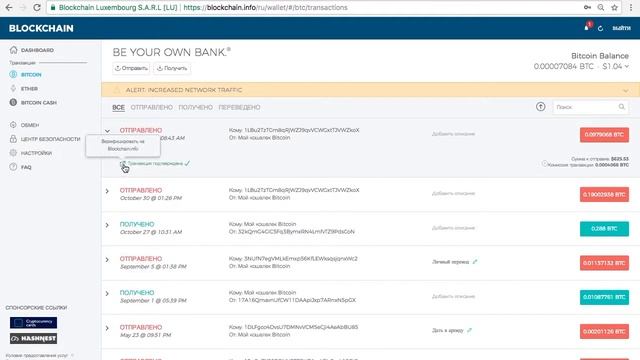
Task: Click the circled up-arrow export icon
Action: tap(540, 107)
